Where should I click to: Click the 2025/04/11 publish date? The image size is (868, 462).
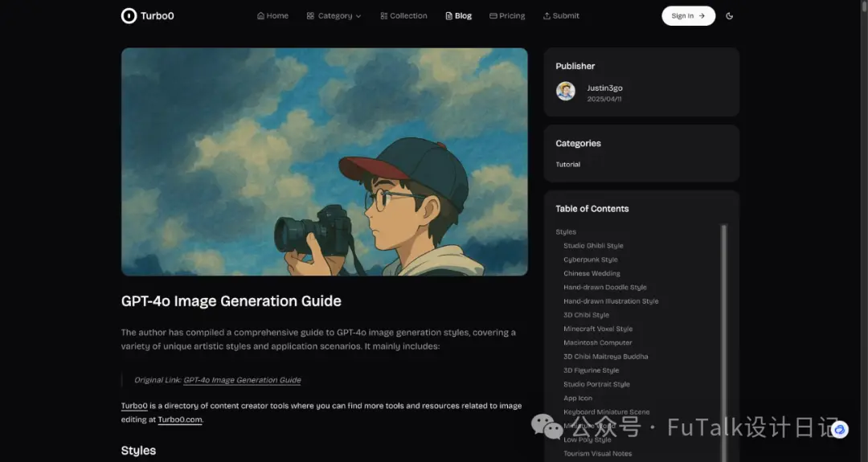(604, 99)
